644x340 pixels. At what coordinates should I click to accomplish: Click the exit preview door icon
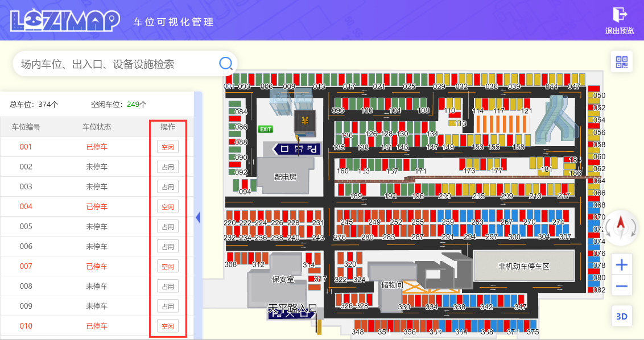(620, 14)
